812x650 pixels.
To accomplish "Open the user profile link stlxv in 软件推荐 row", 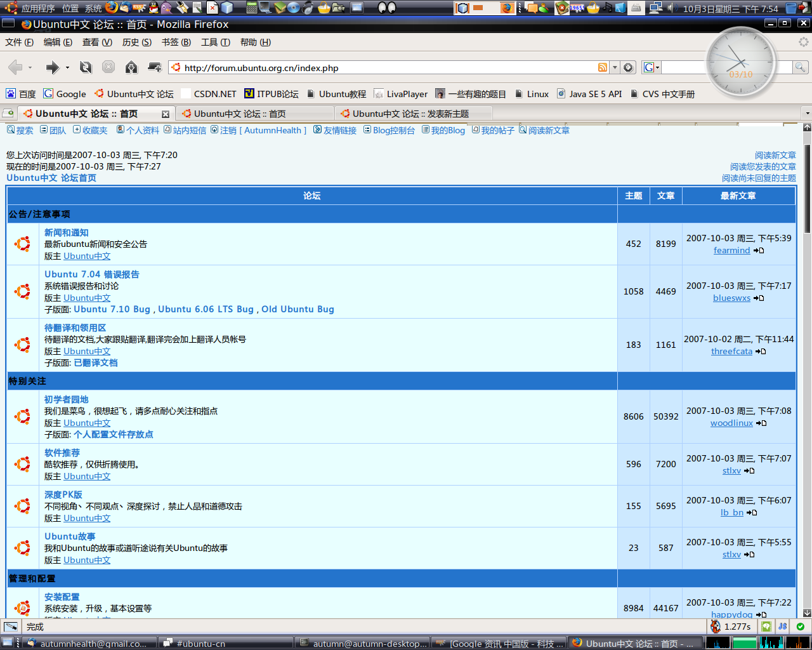I will point(731,470).
